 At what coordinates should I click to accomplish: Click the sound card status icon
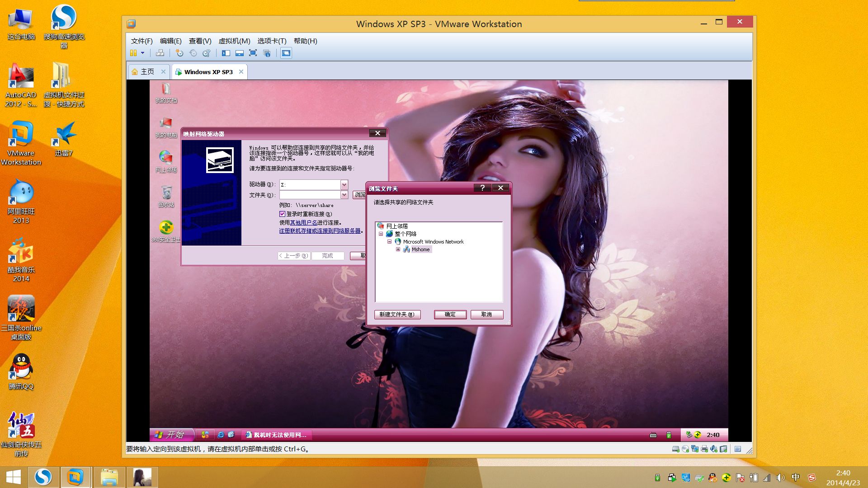tap(714, 449)
